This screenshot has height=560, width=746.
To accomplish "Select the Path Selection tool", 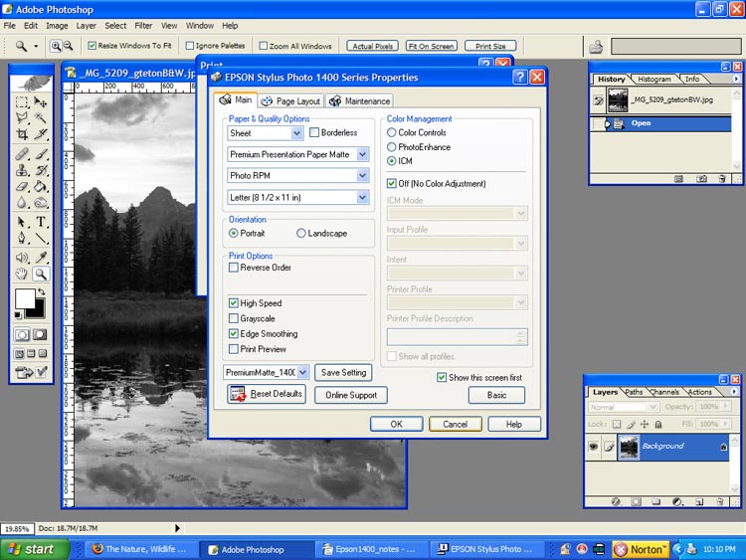I will (22, 222).
